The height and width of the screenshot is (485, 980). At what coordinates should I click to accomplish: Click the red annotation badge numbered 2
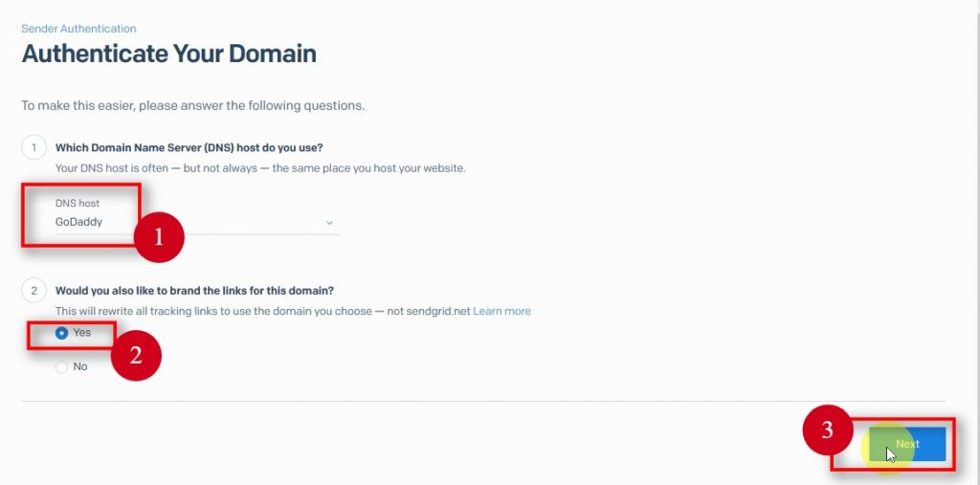[136, 355]
